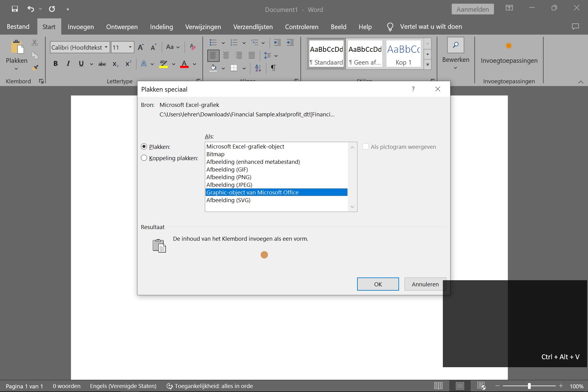Screen dimensions: 588x392
Task: Toggle Italic formatting
Action: [68, 64]
